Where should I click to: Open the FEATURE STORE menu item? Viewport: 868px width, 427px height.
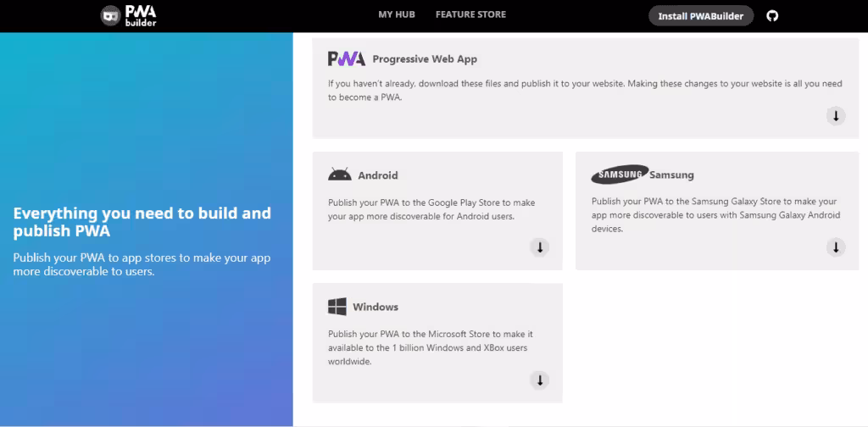[470, 14]
